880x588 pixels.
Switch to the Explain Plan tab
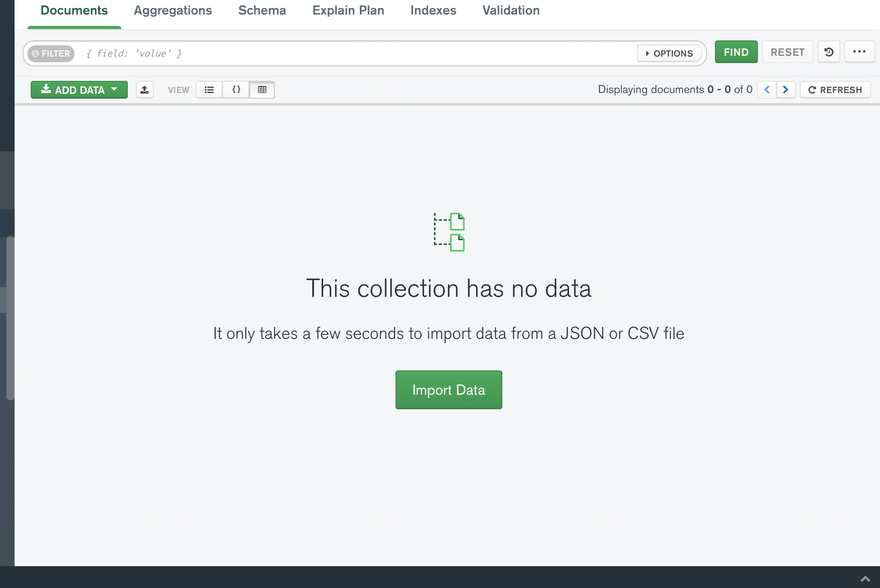[348, 11]
